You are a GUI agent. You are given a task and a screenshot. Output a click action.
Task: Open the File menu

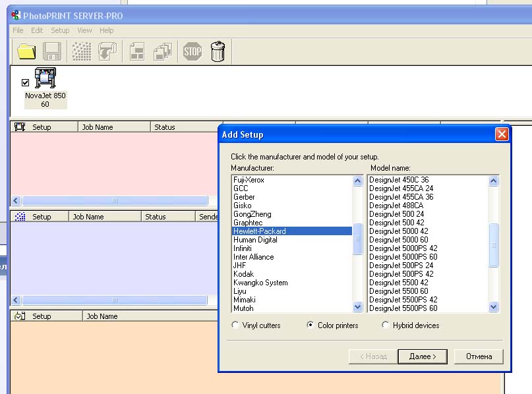18,30
